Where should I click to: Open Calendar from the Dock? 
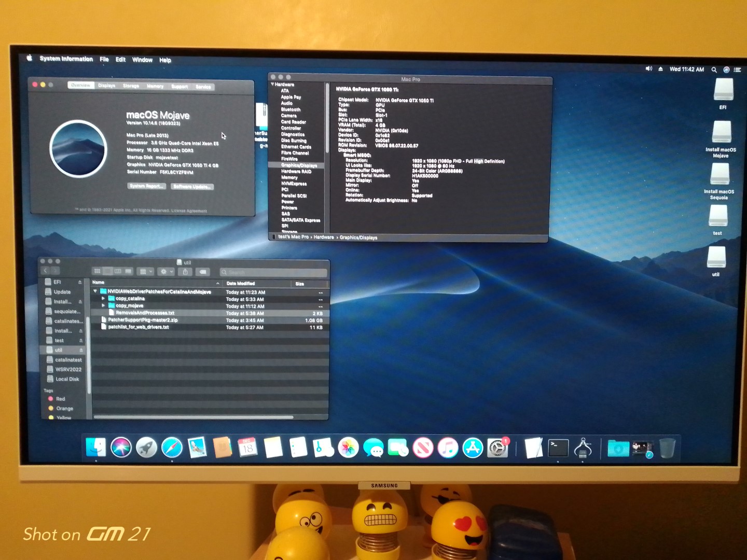pyautogui.click(x=248, y=447)
